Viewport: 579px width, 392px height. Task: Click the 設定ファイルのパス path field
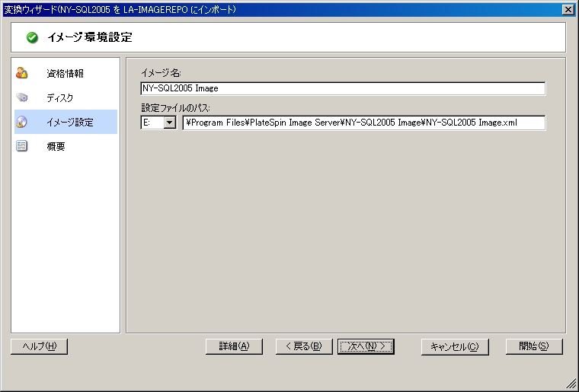[363, 123]
